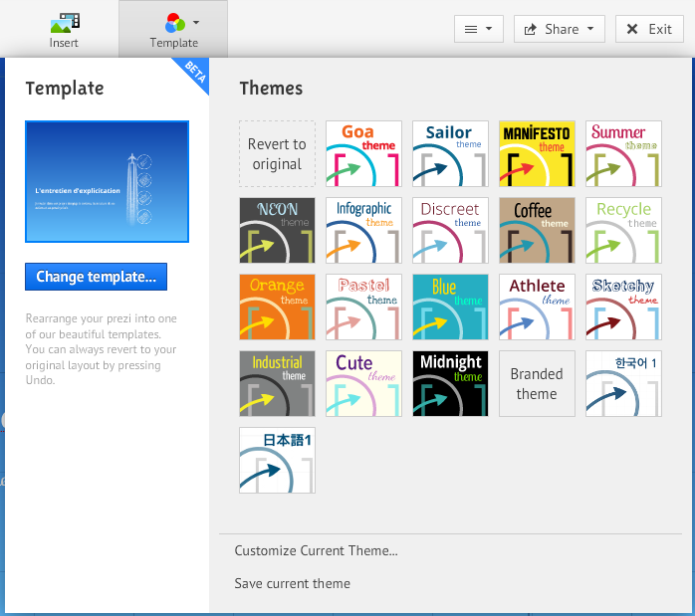
Task: Expand the hamburger menu dropdown
Action: [478, 29]
